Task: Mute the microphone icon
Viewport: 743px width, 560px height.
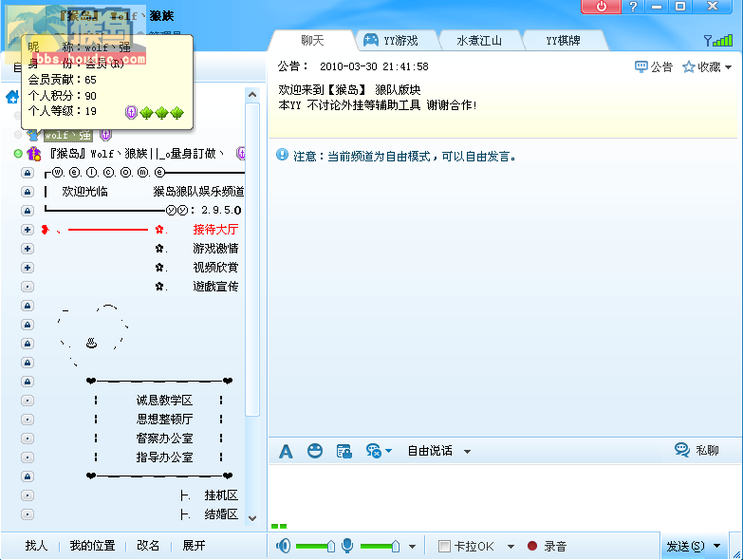Action: pos(347,546)
